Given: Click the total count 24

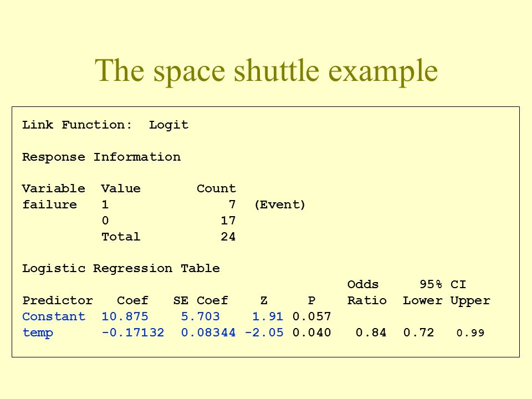Looking at the screenshot, I should coord(228,237).
